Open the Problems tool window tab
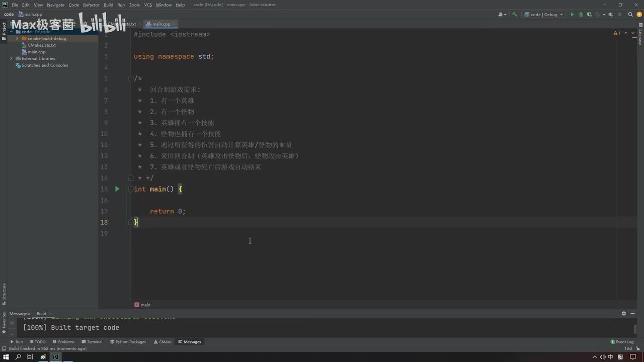This screenshot has height=362, width=644. point(63,342)
